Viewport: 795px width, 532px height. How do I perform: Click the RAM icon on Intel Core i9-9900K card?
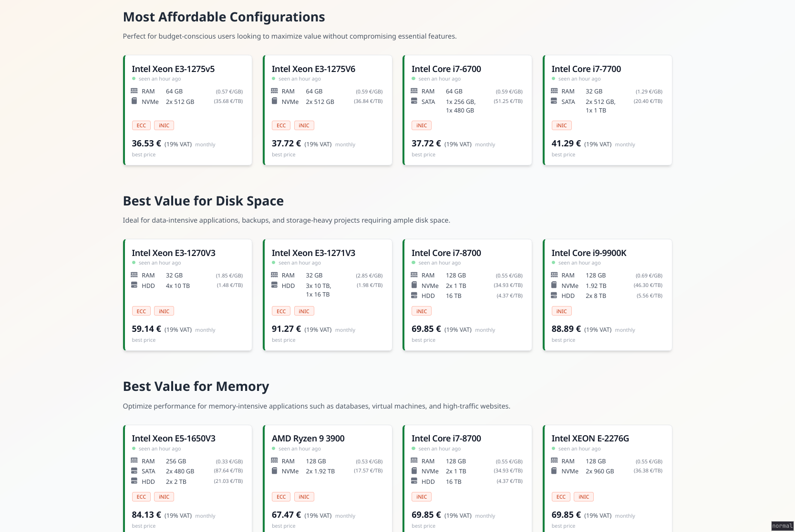[x=554, y=275]
